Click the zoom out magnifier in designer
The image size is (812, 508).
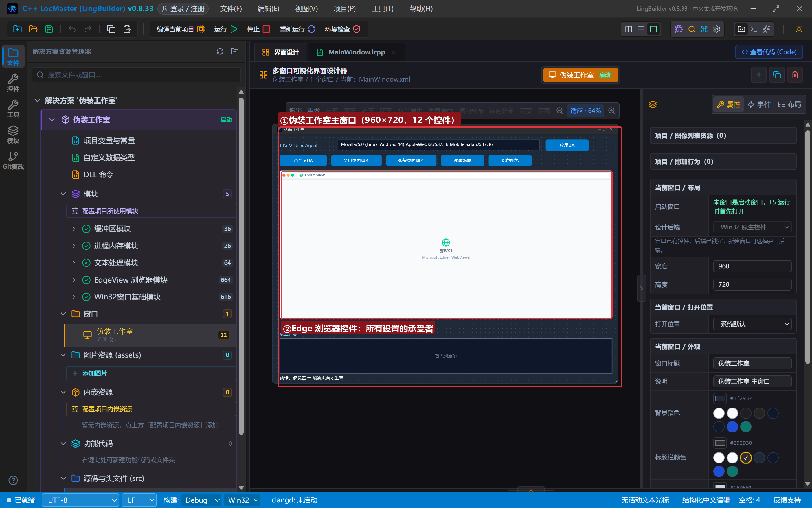tap(560, 111)
